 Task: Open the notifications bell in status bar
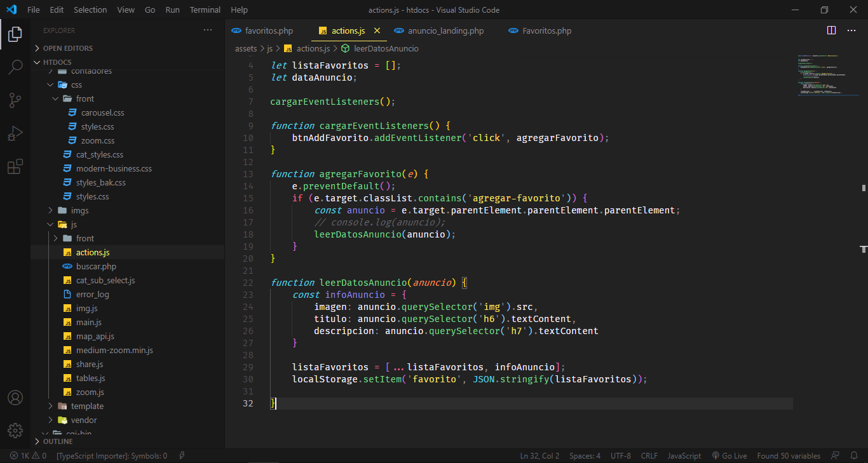[x=853, y=455]
